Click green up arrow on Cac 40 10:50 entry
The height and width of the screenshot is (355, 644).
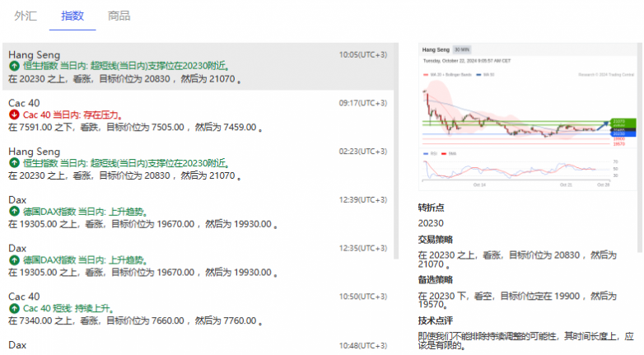pos(14,308)
